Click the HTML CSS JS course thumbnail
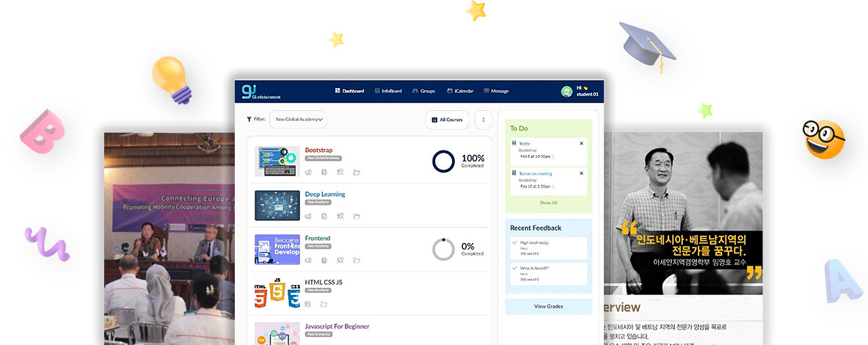Image resolution: width=868 pixels, height=345 pixels. point(277,294)
